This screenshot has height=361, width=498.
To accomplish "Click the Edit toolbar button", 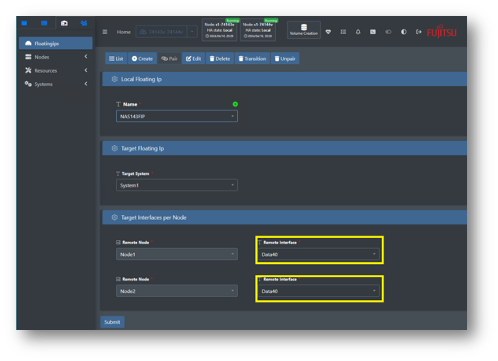I will (x=193, y=59).
